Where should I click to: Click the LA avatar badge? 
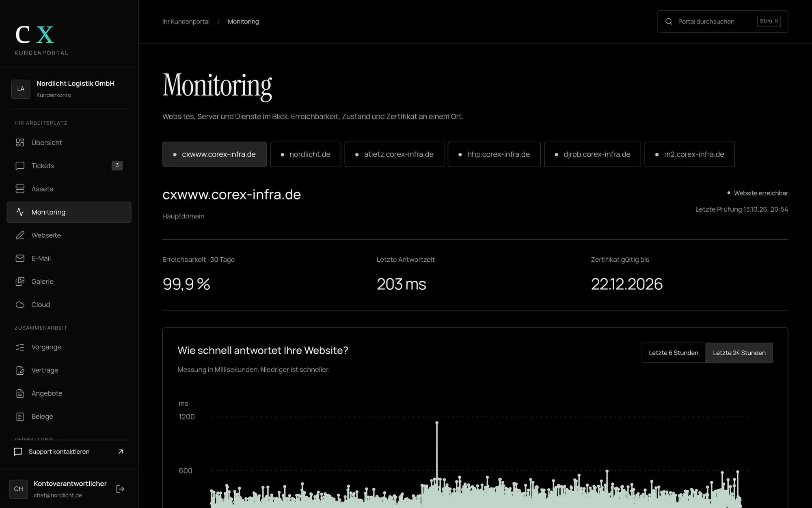pyautogui.click(x=21, y=89)
